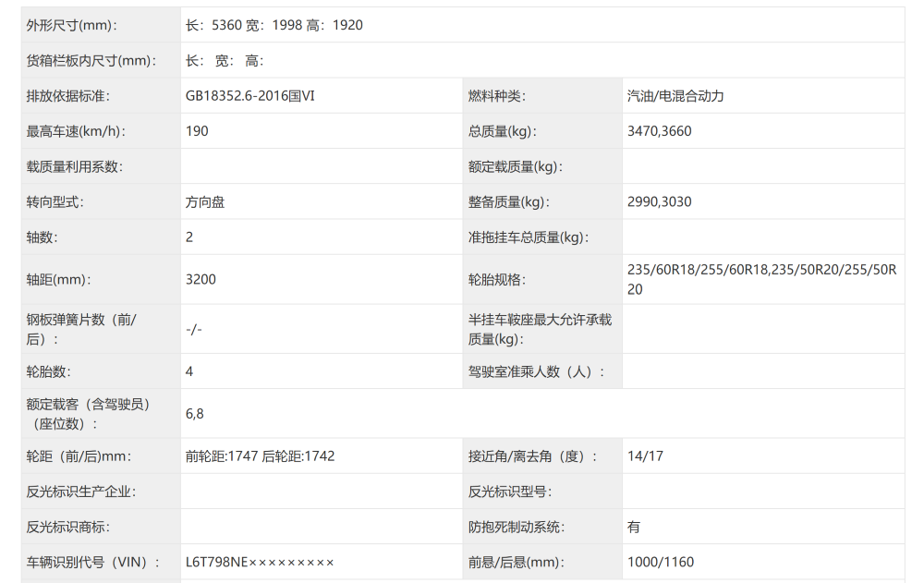Select the 整备质量 value 2990,3030
Viewport: 924px width, 583px height.
pos(657,201)
